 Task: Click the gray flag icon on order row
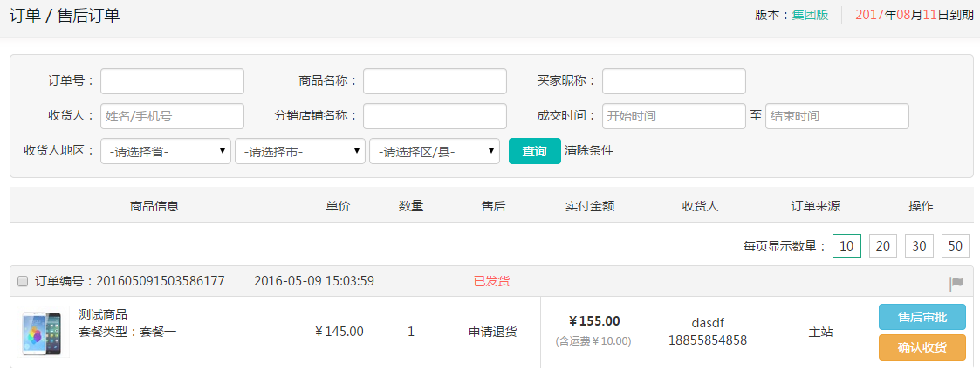956,283
